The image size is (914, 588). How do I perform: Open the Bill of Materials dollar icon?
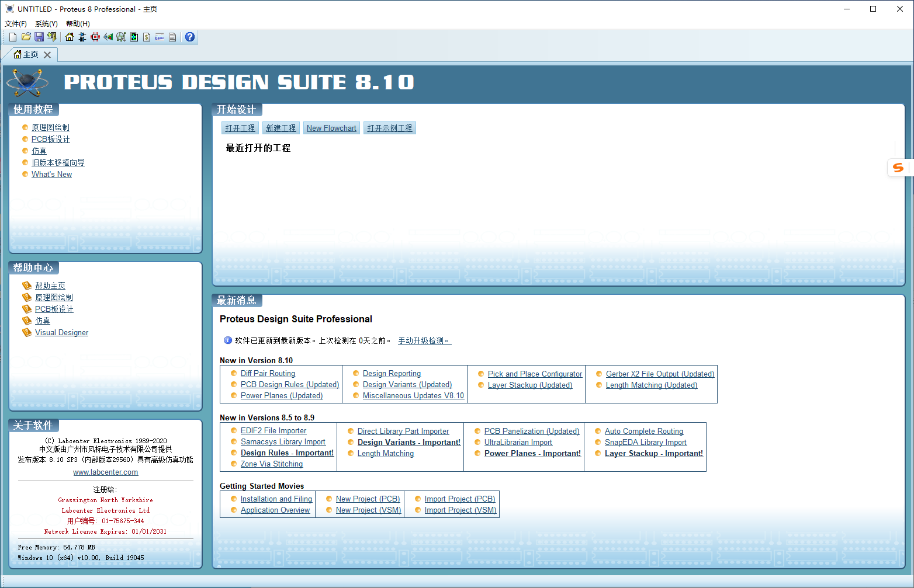coord(147,37)
